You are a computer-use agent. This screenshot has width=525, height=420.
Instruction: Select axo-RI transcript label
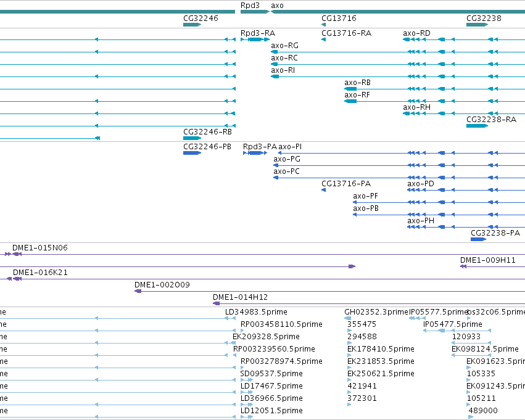(x=283, y=70)
